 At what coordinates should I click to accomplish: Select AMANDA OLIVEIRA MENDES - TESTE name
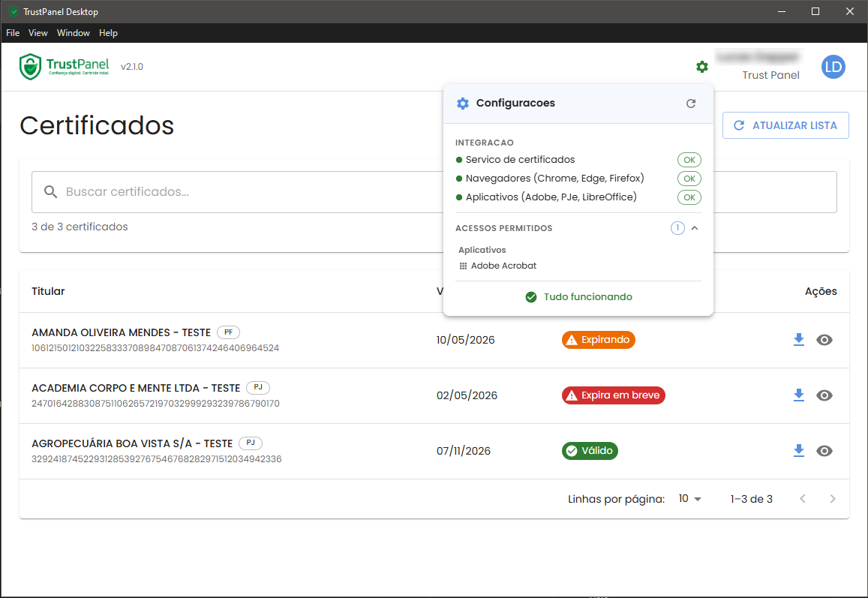tap(122, 333)
